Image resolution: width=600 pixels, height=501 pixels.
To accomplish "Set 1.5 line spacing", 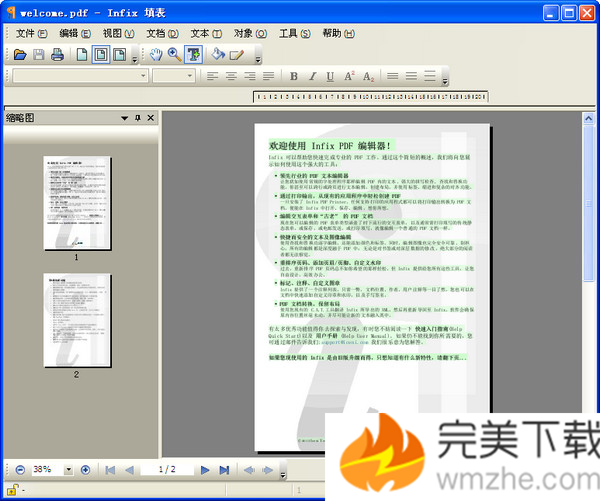I will click(411, 76).
